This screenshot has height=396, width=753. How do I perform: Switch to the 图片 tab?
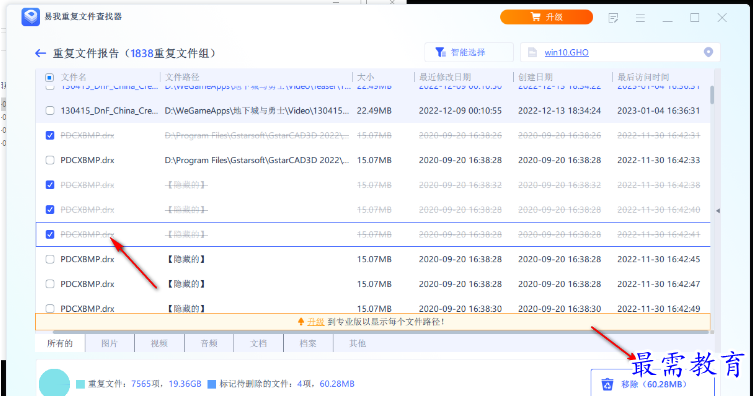109,343
